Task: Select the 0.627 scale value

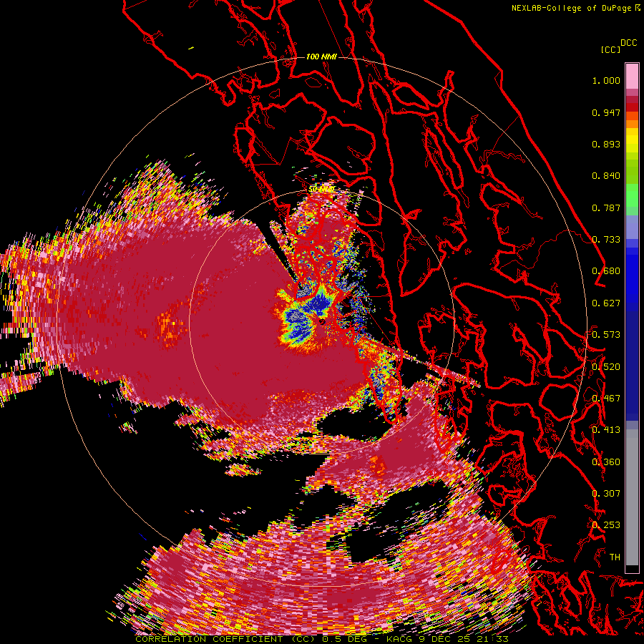Action: point(606,303)
